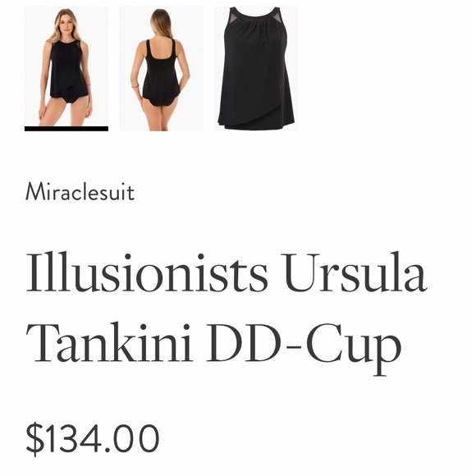
Task: Pick the thumbnail showing the model's back
Action: (x=161, y=68)
